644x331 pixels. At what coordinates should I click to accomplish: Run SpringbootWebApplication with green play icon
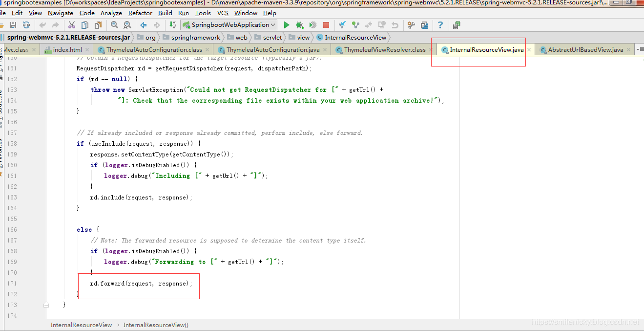coord(287,25)
